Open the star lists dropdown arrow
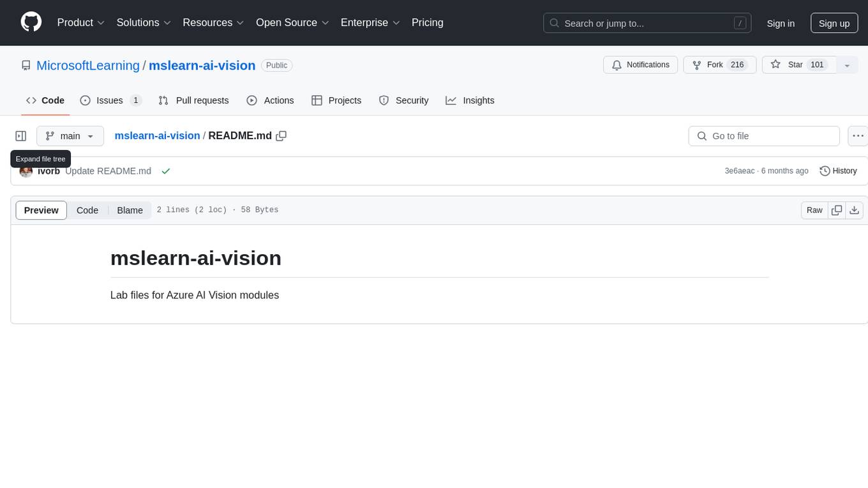 [x=847, y=65]
